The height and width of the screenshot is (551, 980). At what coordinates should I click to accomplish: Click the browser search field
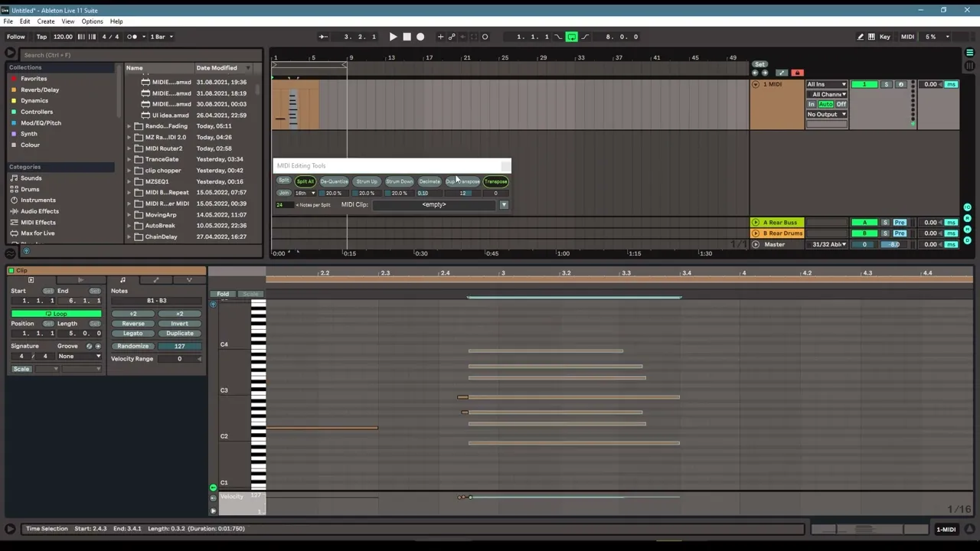point(142,55)
